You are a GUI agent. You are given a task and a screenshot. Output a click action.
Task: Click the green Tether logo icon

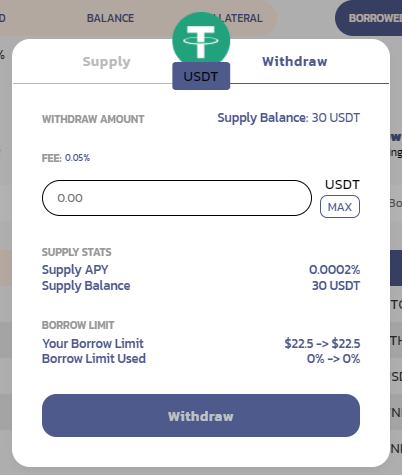click(x=201, y=40)
